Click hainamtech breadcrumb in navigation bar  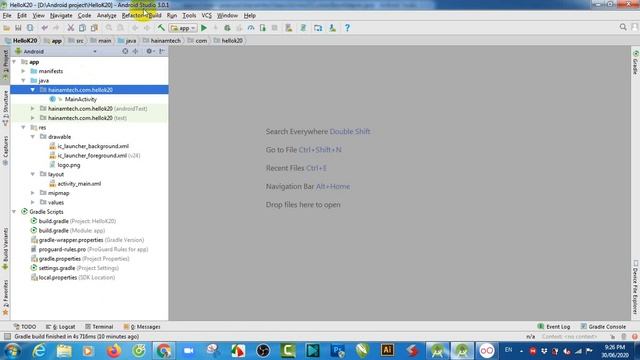(165, 40)
